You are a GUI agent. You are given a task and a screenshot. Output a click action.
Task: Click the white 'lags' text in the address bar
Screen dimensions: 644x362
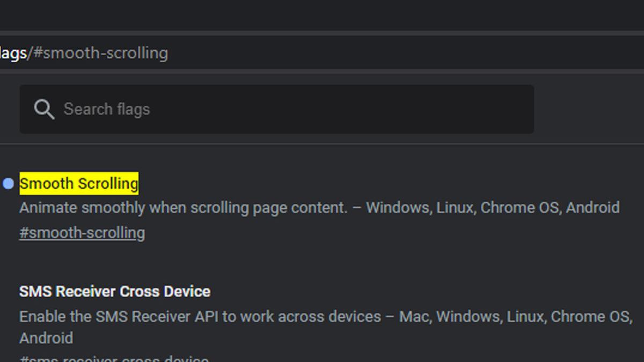(x=13, y=53)
